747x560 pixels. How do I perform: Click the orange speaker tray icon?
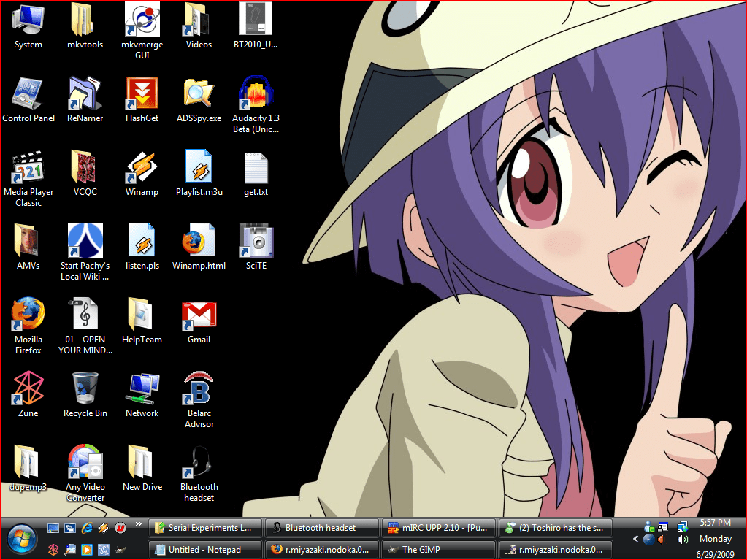(x=662, y=540)
